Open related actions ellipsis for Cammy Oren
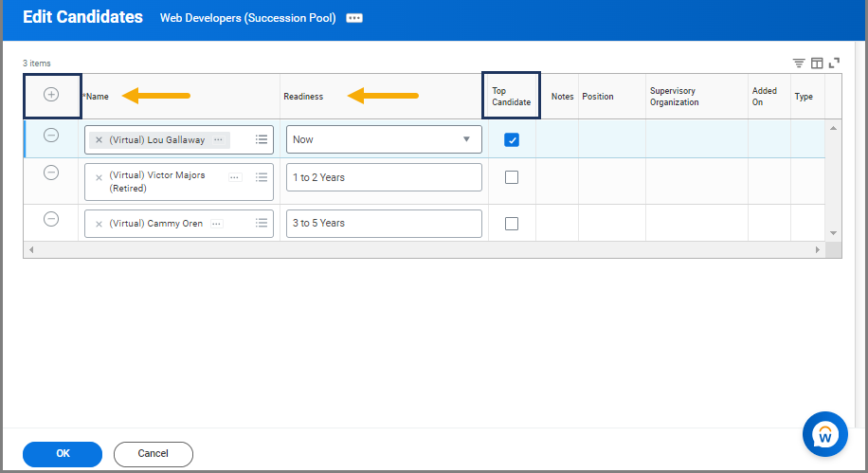868x473 pixels. click(216, 224)
